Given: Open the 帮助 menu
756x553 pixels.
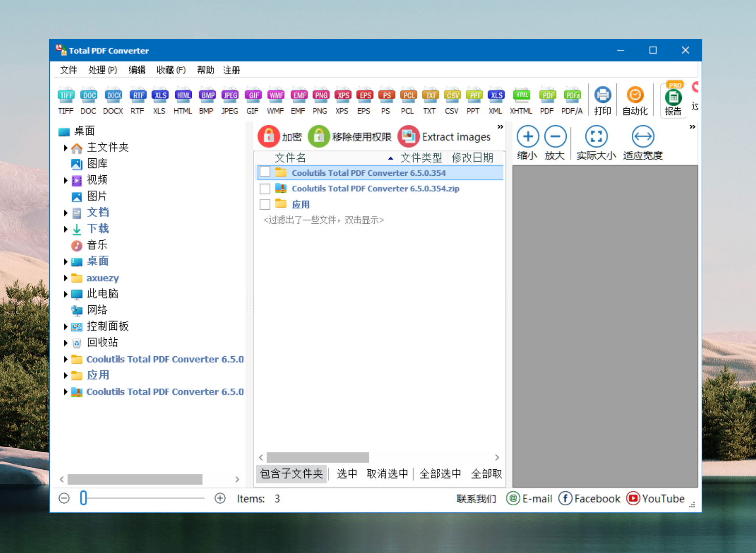Looking at the screenshot, I should [x=205, y=70].
